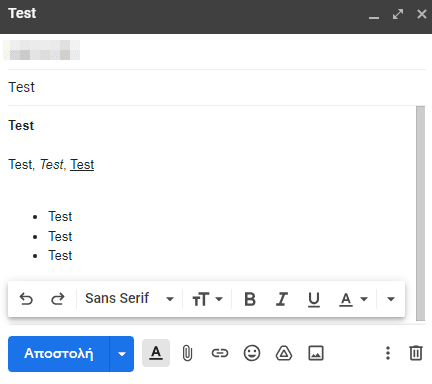Attach a file with paperclip icon

click(x=187, y=353)
